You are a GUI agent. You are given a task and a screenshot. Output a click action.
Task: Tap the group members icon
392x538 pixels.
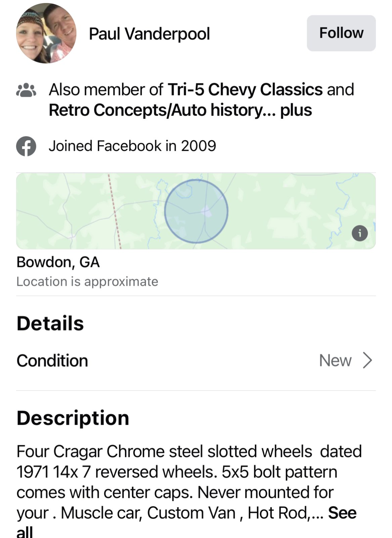click(26, 90)
